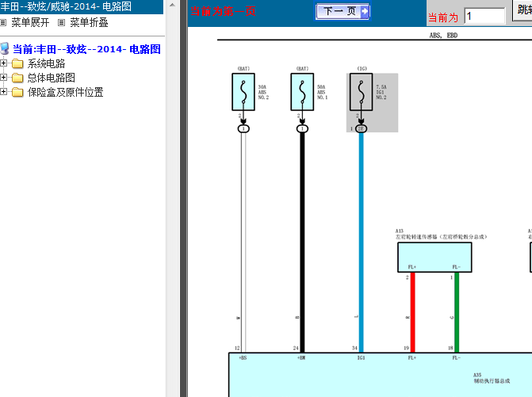Click the 50A ABS NO.1 fuse symbol

(x=302, y=92)
